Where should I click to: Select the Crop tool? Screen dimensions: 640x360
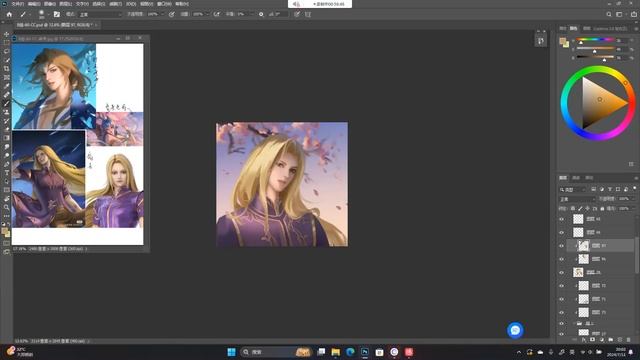[x=6, y=69]
